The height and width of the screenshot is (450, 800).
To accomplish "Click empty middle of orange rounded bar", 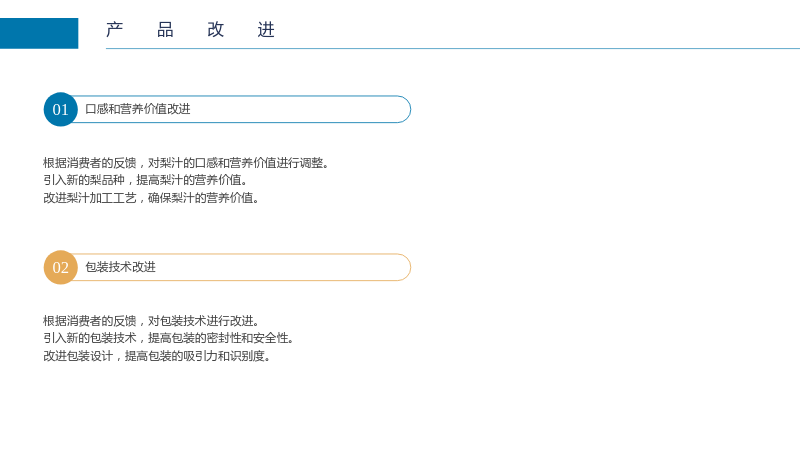I will pyautogui.click(x=281, y=267).
